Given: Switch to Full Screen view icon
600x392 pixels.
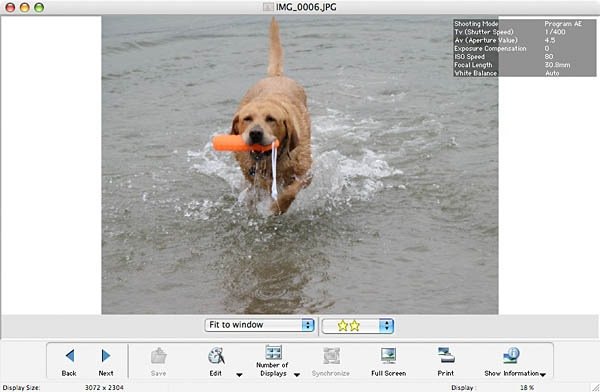Looking at the screenshot, I should point(388,356).
